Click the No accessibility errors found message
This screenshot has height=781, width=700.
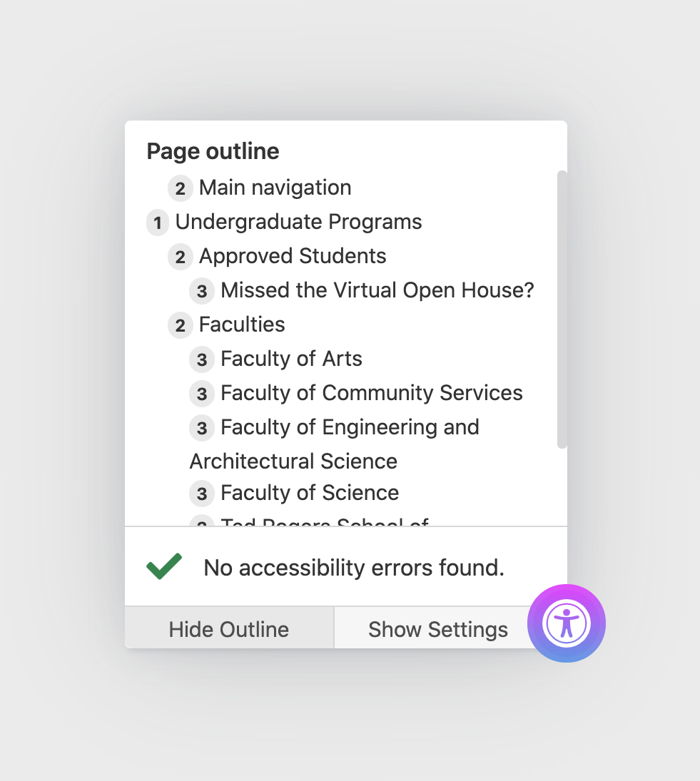354,568
